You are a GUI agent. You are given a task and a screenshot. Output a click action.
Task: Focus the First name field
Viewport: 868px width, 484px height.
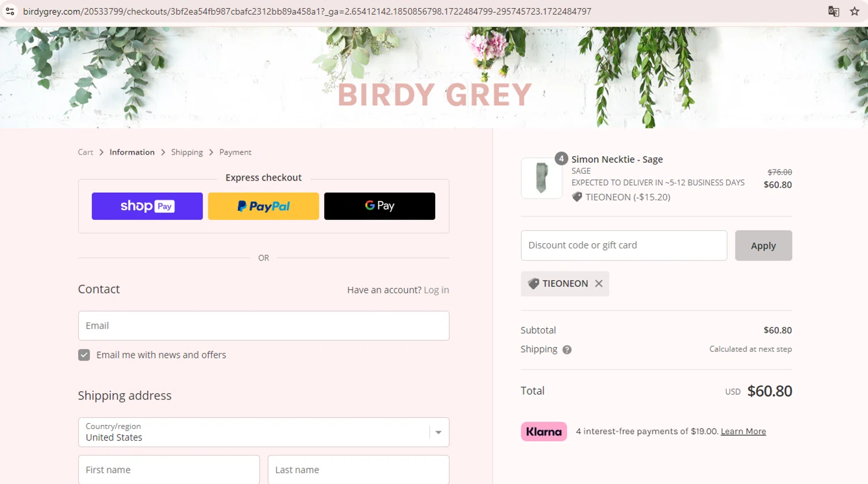pos(169,470)
